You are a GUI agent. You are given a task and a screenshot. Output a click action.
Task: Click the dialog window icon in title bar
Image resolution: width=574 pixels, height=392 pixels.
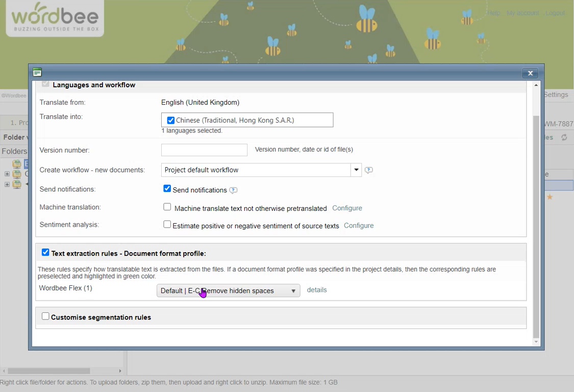pos(37,72)
